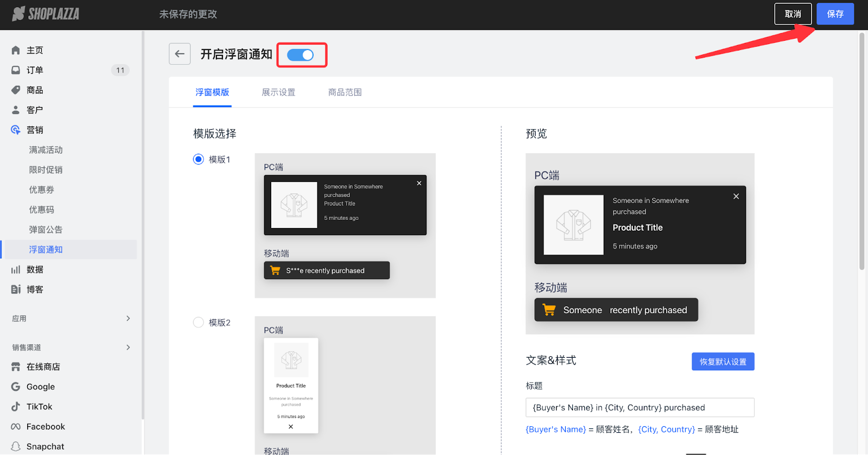Switch to the 展示设置 tab

[278, 92]
